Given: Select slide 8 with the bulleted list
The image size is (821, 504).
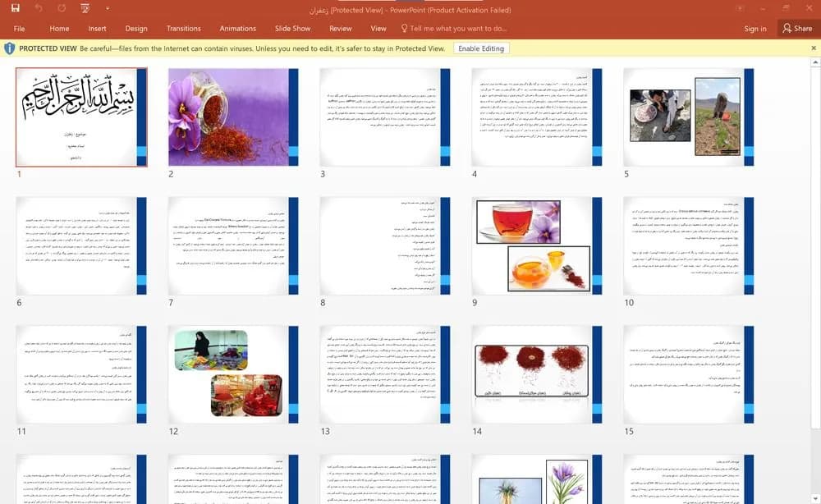Looking at the screenshot, I should [385, 246].
